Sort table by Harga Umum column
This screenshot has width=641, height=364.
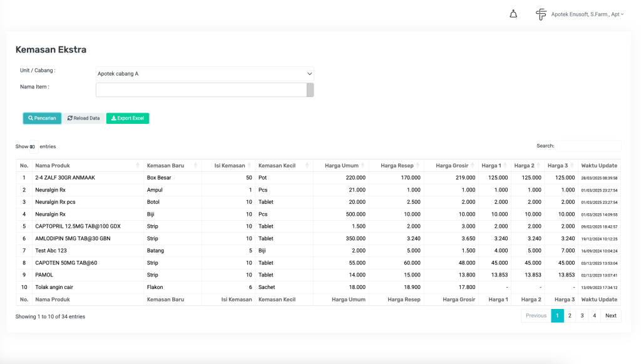[341, 166]
